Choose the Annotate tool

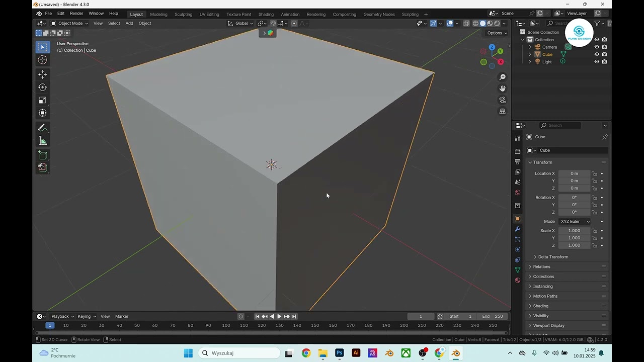click(43, 128)
